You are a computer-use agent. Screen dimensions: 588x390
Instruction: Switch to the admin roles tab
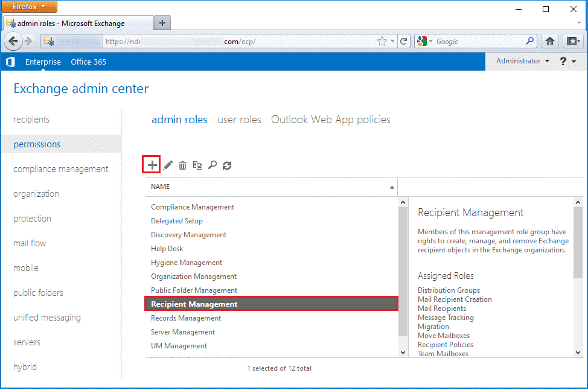coord(179,120)
